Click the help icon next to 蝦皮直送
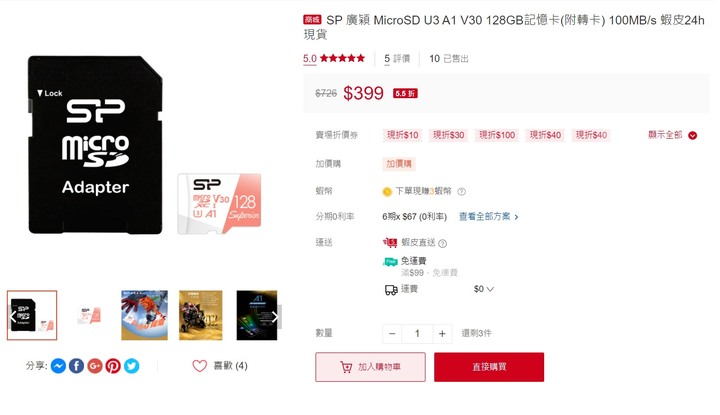The height and width of the screenshot is (415, 720). 442,243
